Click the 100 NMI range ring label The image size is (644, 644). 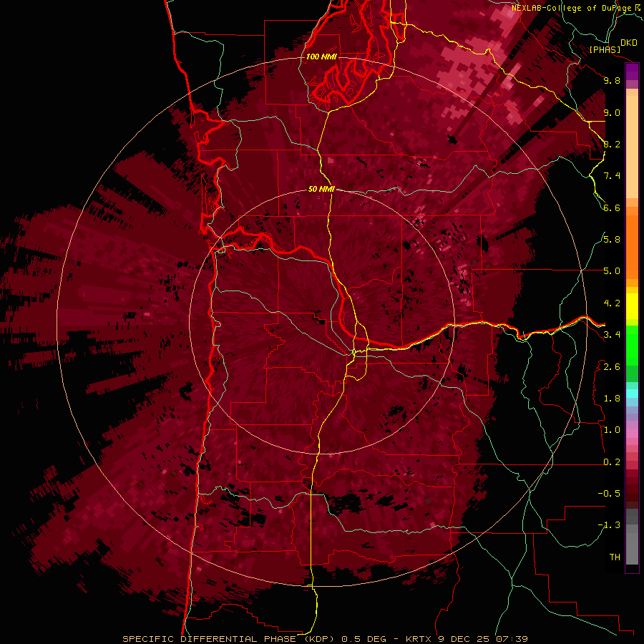[x=321, y=57]
